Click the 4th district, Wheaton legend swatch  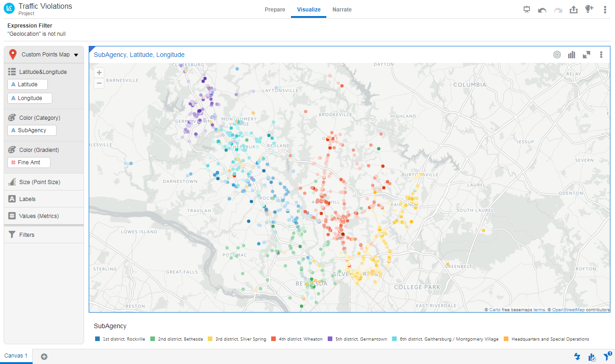tap(273, 339)
